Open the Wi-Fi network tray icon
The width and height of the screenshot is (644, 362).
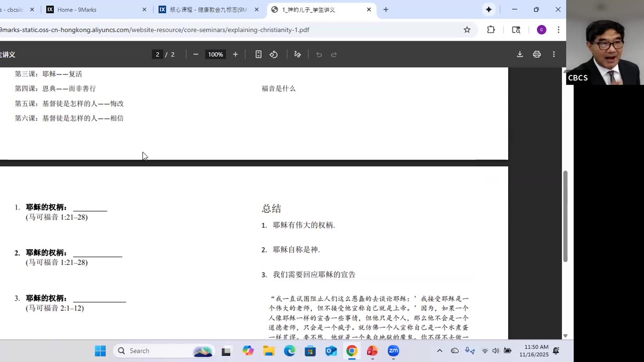click(485, 351)
